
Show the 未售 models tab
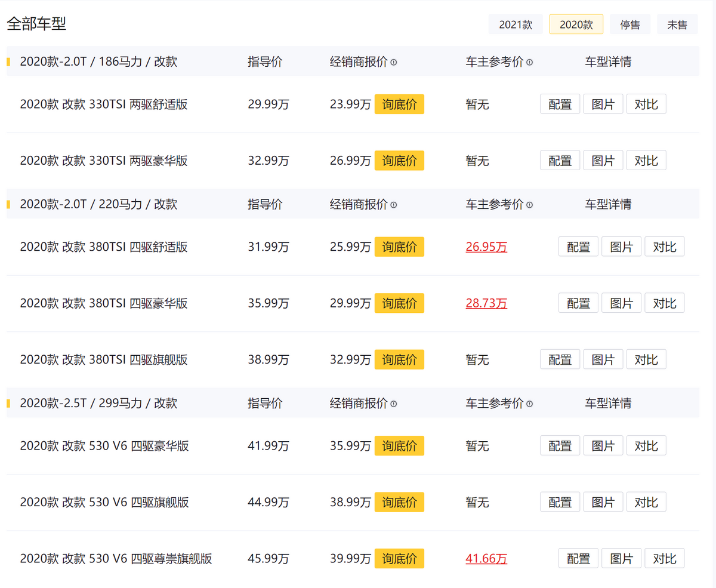coord(677,24)
